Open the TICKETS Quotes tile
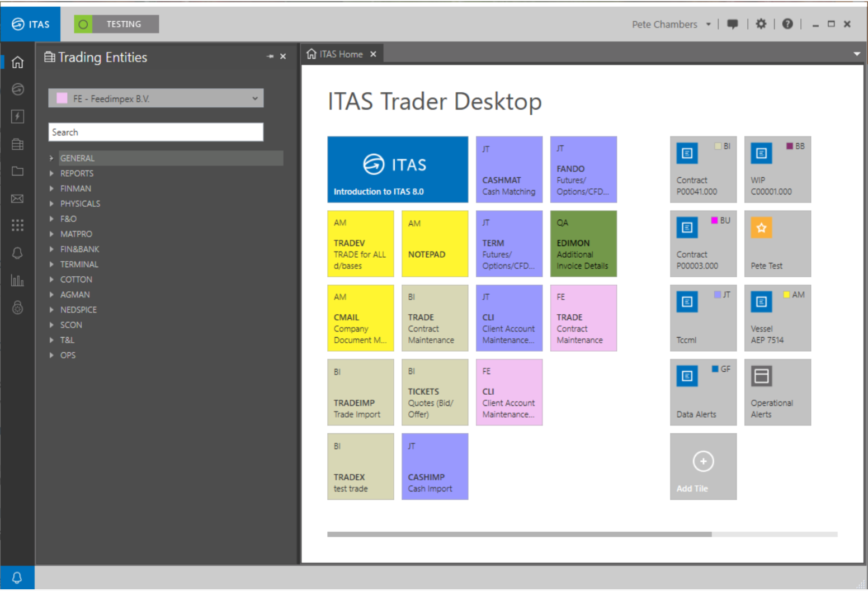The width and height of the screenshot is (868, 591). click(x=435, y=392)
